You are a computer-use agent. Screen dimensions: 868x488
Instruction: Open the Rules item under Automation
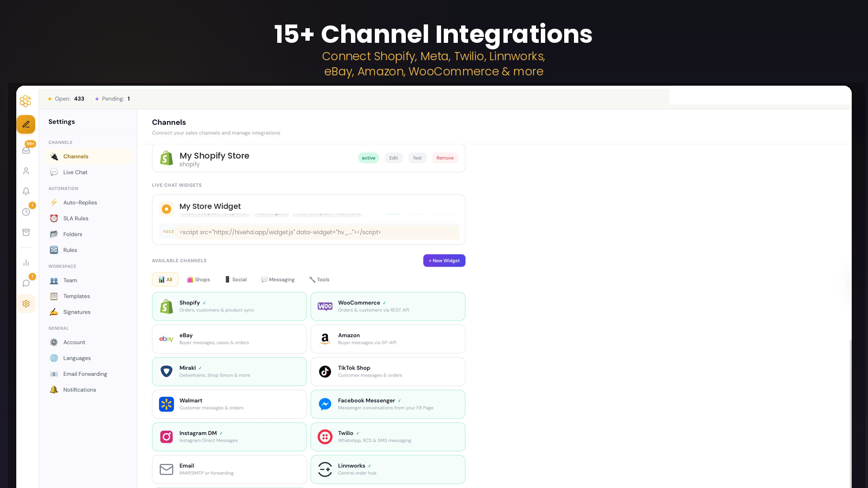pos(88,250)
